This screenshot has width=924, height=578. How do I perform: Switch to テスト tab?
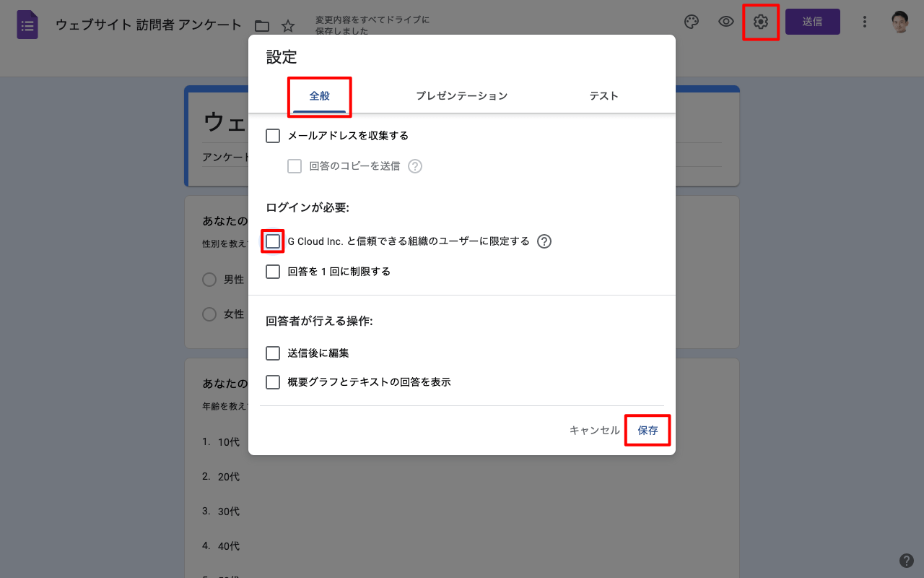tap(604, 95)
